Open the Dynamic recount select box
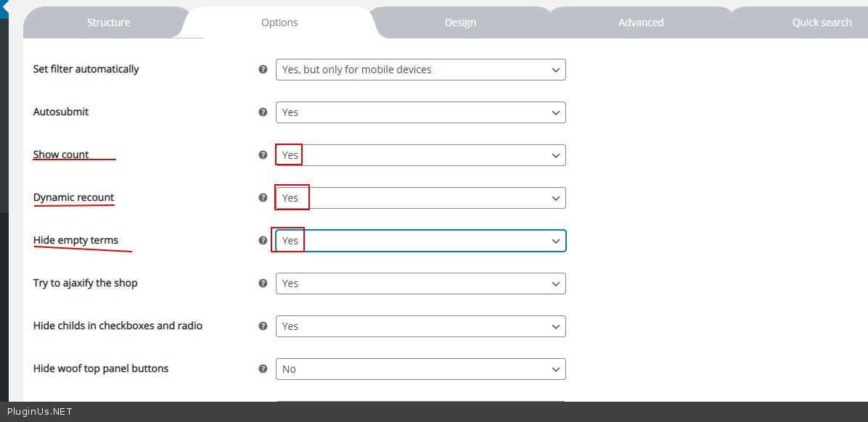 [420, 198]
